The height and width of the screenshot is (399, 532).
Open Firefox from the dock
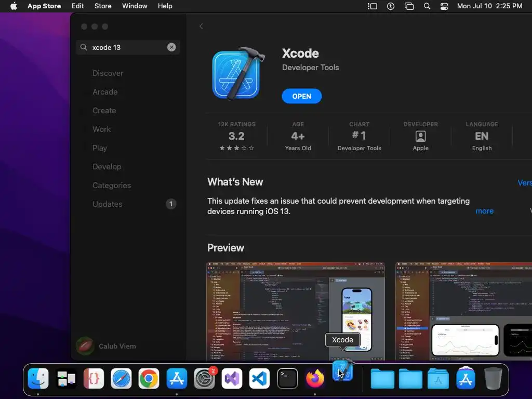[x=315, y=378]
